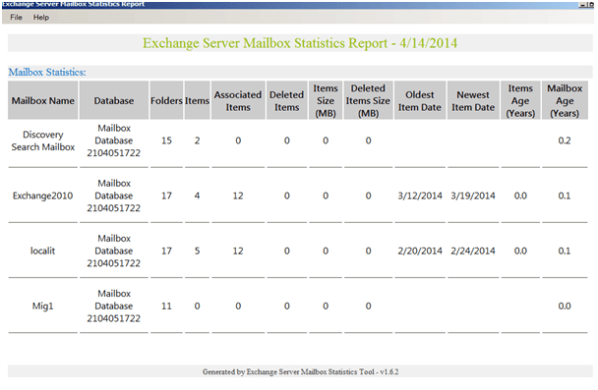
Task: Click the Generated by Statistics Tool footer
Action: 301,372
